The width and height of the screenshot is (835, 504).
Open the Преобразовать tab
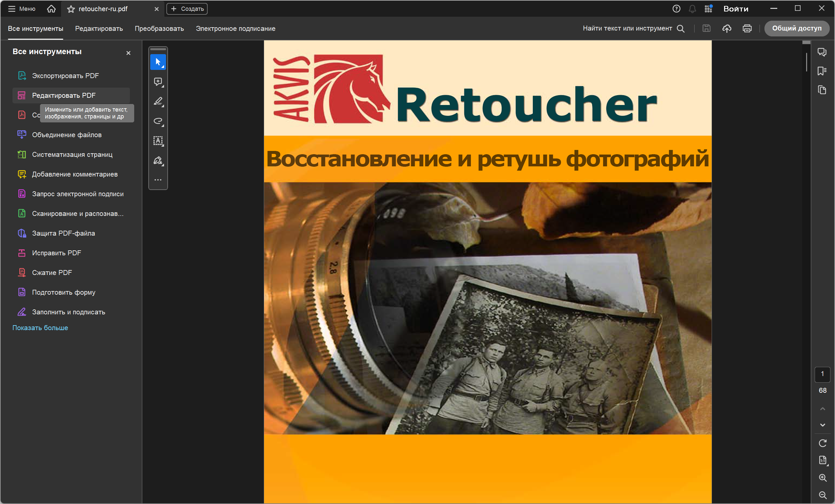click(x=159, y=29)
